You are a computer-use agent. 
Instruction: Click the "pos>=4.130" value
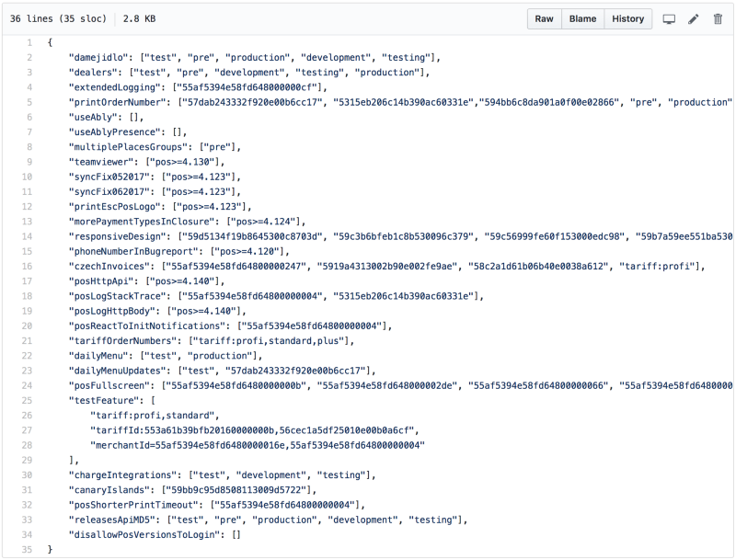coord(182,162)
